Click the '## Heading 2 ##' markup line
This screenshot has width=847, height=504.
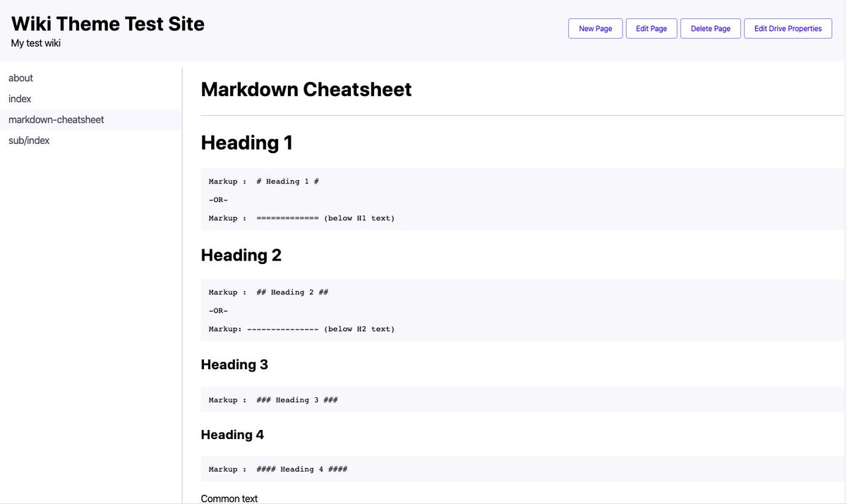click(x=268, y=292)
